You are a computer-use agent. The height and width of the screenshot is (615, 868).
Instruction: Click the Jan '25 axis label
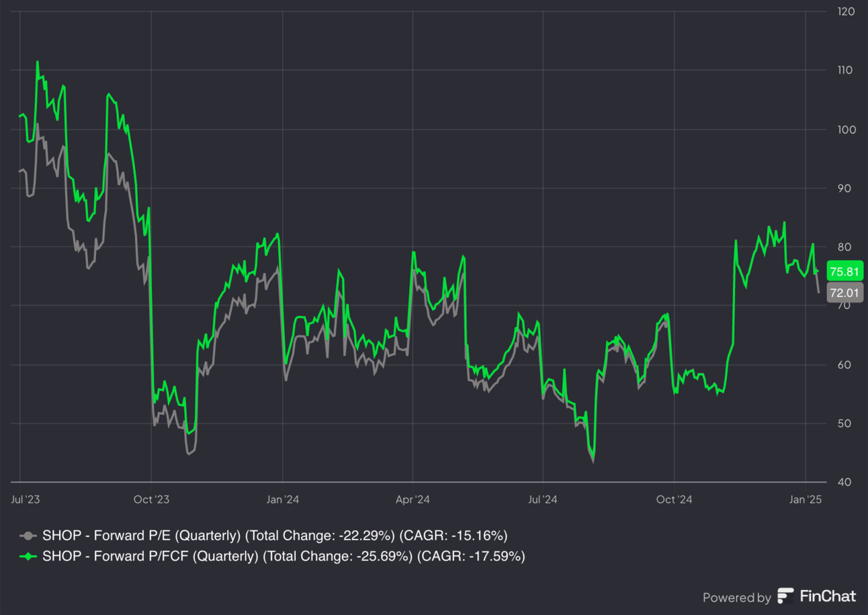pyautogui.click(x=806, y=499)
